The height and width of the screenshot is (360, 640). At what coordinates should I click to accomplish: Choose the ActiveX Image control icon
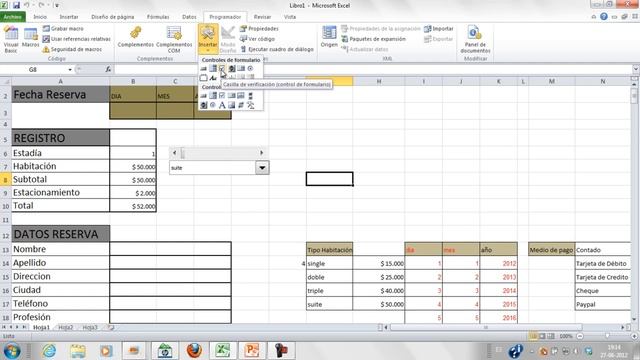point(232,105)
